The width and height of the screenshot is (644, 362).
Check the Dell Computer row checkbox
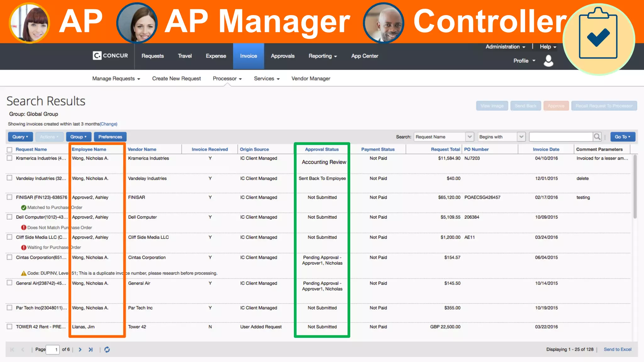(10, 217)
